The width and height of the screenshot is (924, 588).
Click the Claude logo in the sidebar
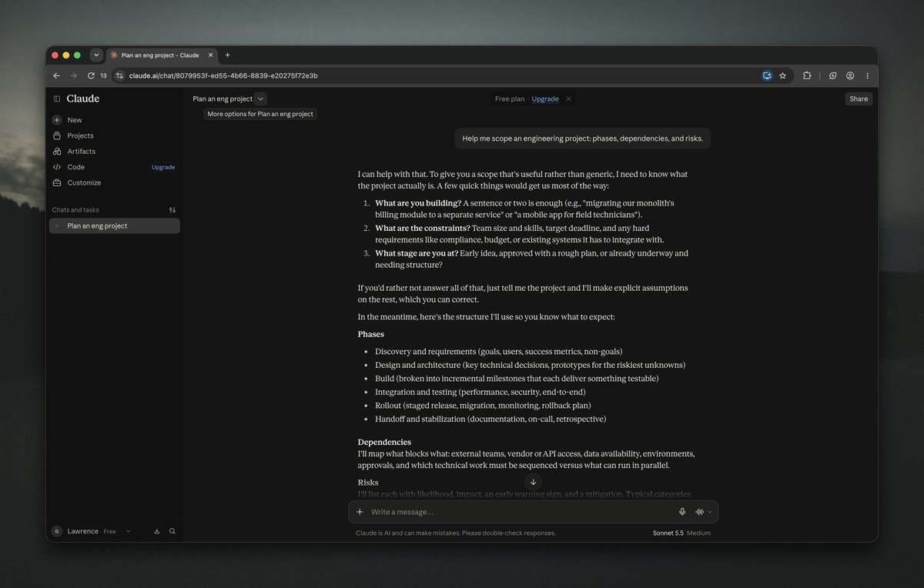point(83,99)
